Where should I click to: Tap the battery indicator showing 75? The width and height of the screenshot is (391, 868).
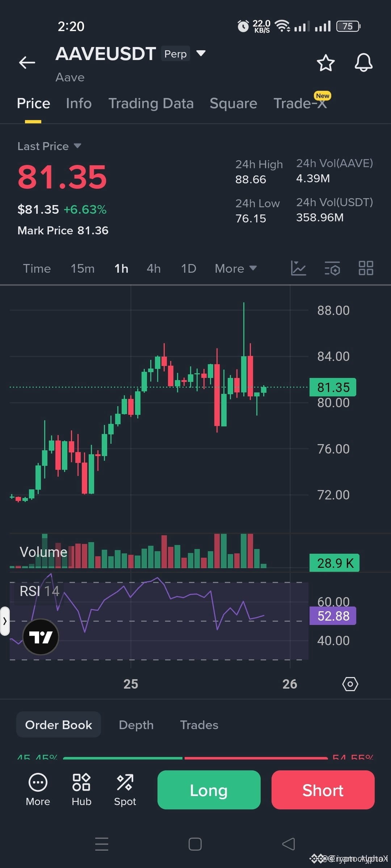(348, 26)
